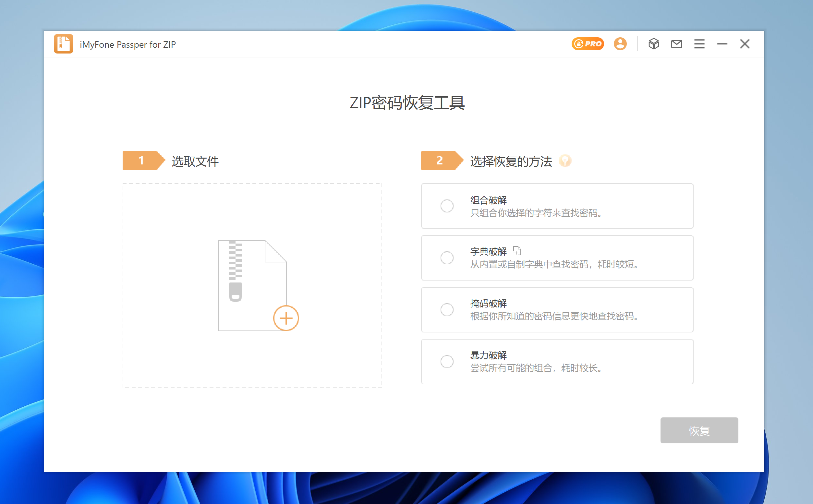Open the user account icon

tap(620, 44)
